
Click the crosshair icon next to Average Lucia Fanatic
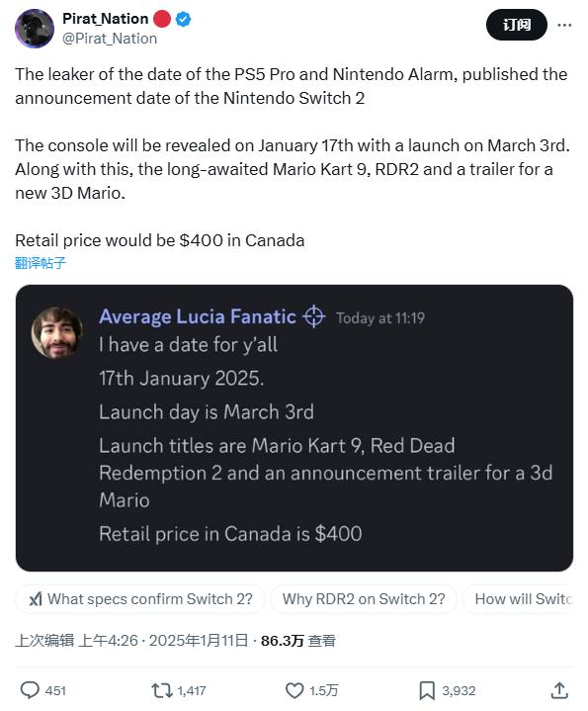tap(314, 316)
